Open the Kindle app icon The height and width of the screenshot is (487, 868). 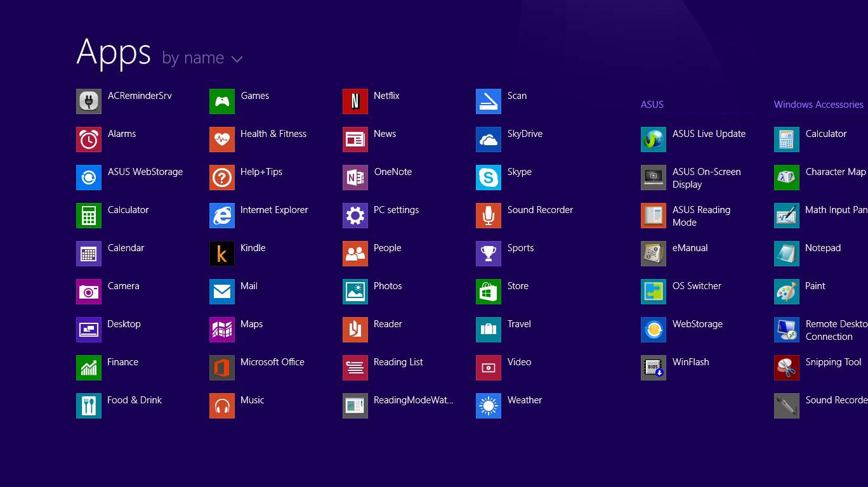pos(222,254)
